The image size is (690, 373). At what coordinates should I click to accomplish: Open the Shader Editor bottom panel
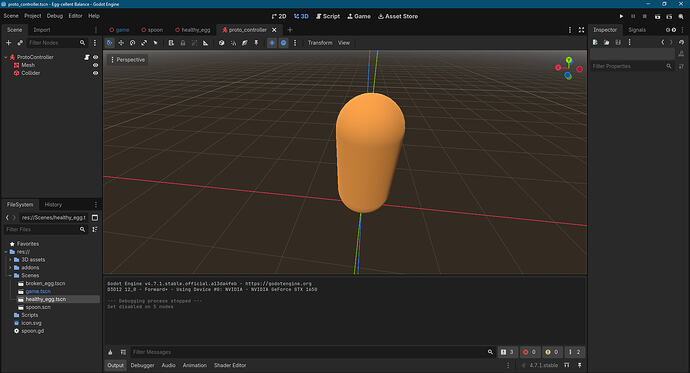230,365
